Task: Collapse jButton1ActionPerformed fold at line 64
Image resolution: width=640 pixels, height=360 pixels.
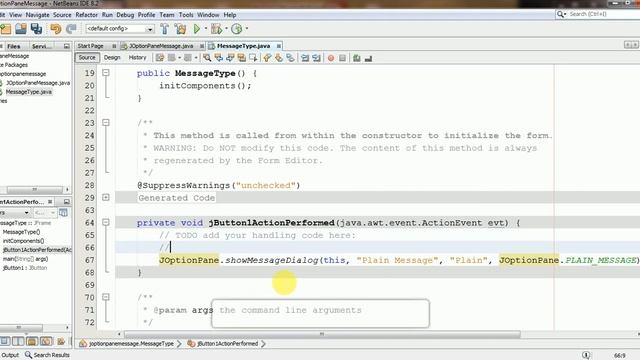Action: coord(106,222)
